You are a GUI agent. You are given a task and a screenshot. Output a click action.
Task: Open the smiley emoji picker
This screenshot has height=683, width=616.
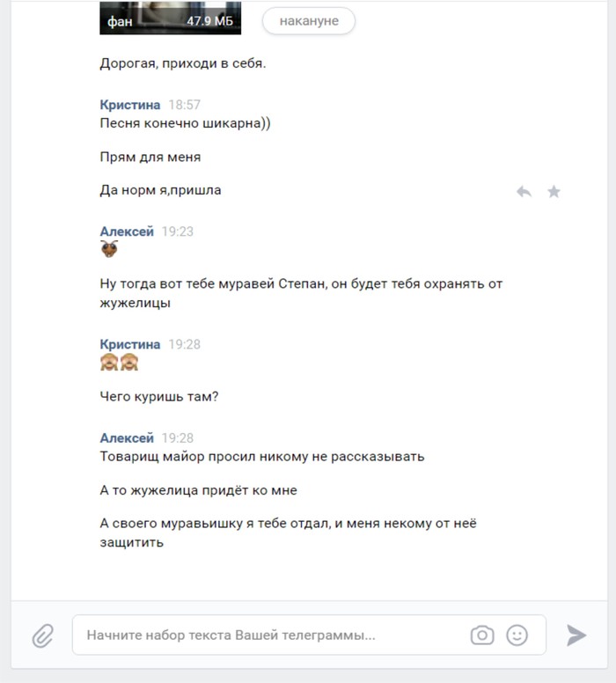pos(517,635)
